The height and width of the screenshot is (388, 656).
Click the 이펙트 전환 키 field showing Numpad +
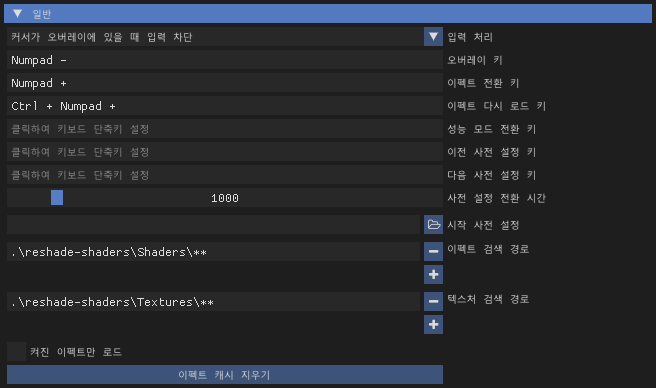point(225,83)
